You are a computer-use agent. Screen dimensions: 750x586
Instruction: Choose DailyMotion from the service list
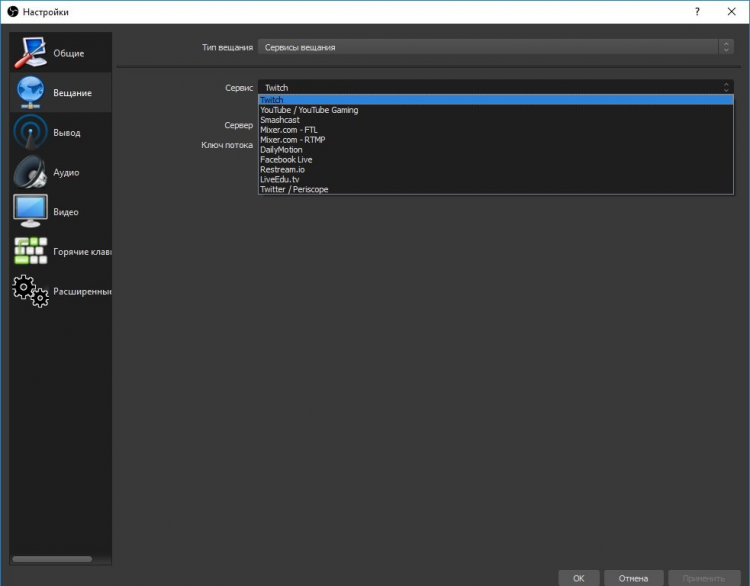pos(496,149)
